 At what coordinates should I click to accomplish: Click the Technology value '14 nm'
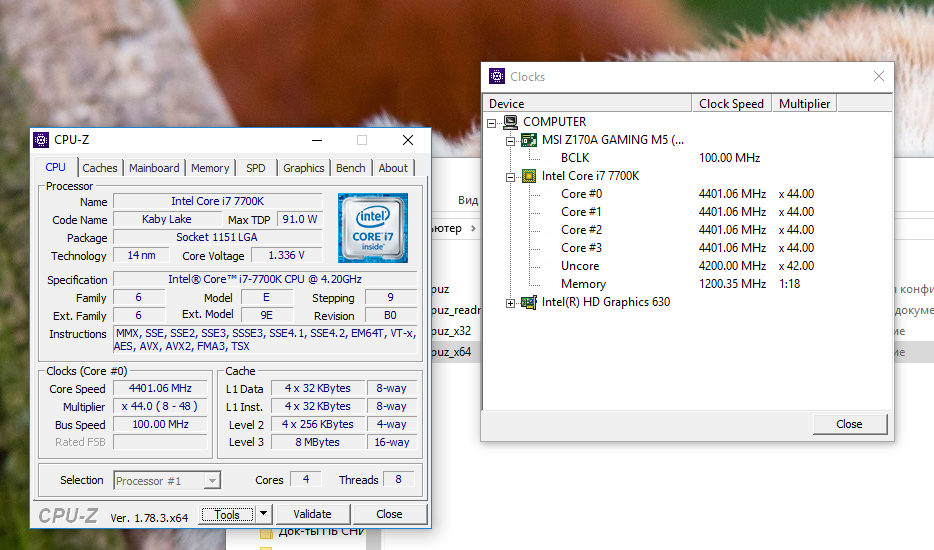(x=141, y=255)
